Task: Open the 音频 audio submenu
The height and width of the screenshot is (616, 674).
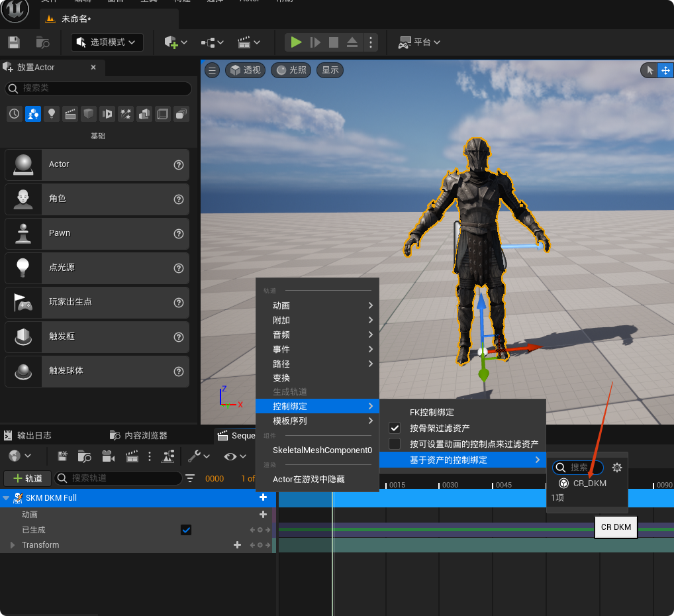Action: [317, 334]
